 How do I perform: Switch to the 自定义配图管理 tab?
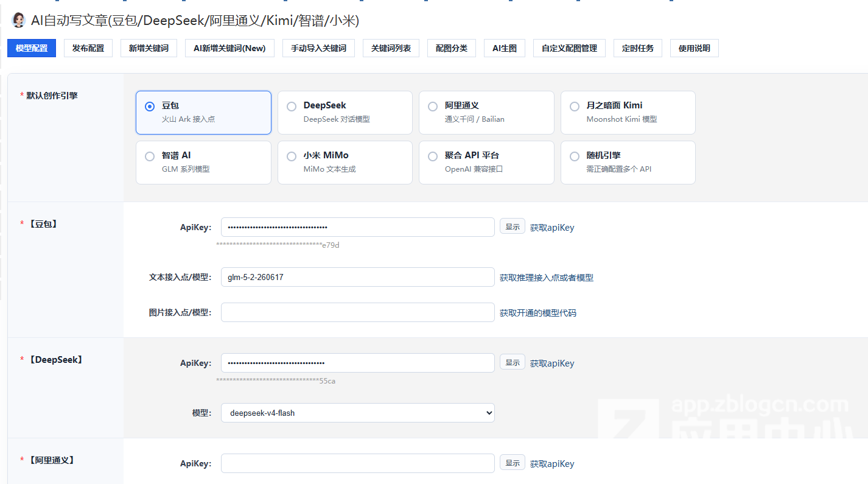click(x=569, y=48)
